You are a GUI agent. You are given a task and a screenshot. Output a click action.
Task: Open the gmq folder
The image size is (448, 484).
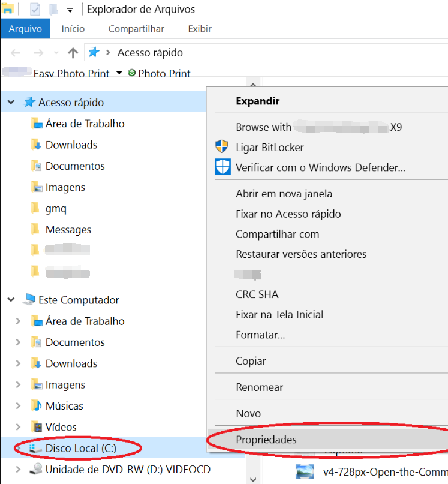click(x=56, y=209)
